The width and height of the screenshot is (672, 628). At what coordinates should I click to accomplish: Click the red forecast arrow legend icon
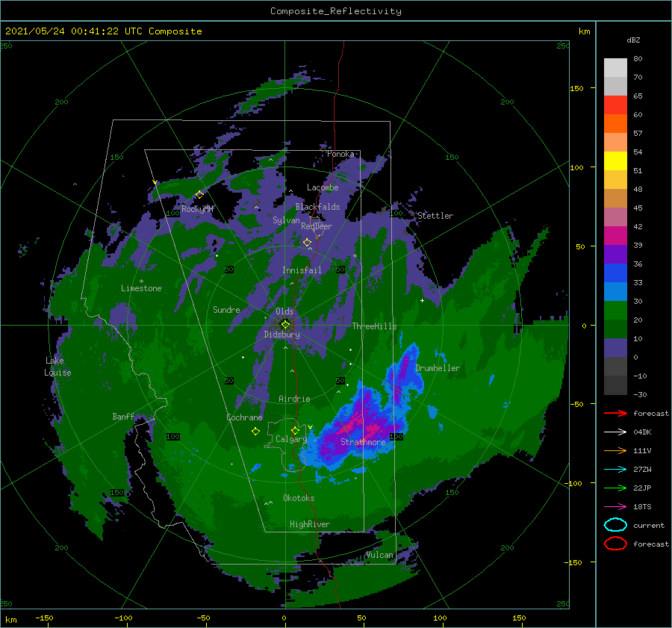point(615,413)
